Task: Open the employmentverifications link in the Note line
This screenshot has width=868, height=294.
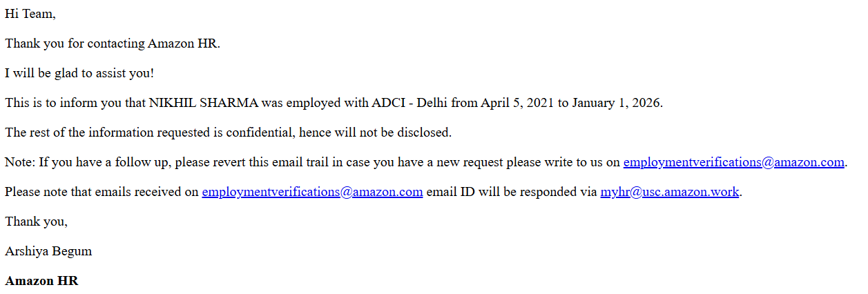Action: (x=733, y=162)
